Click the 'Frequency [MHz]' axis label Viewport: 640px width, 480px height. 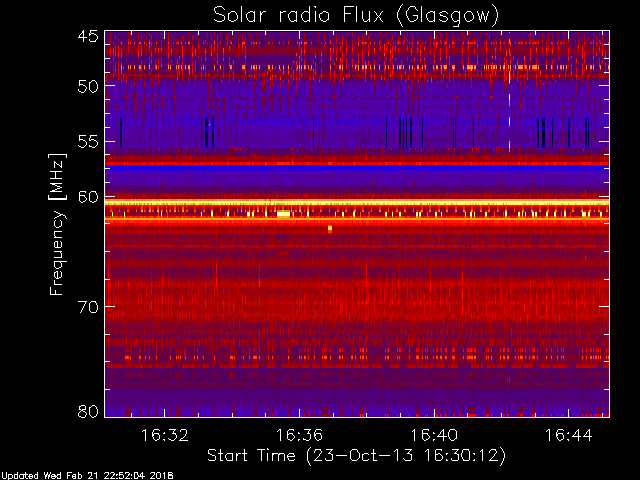coord(57,224)
